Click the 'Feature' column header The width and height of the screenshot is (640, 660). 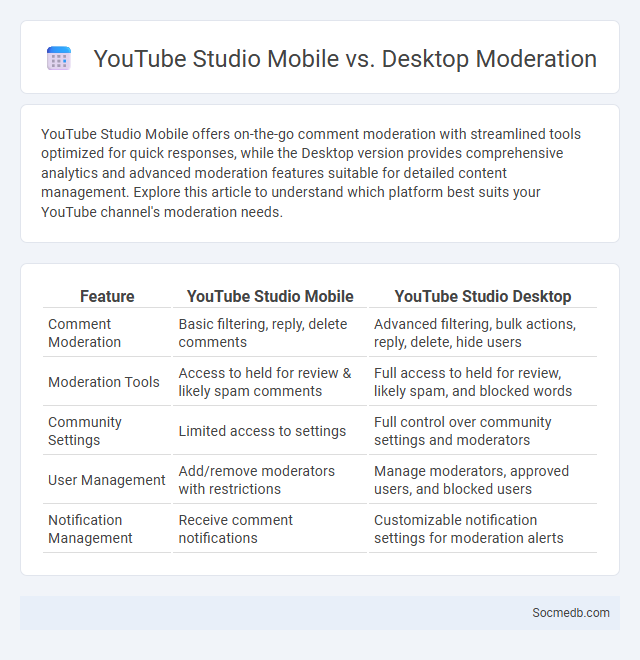[107, 296]
